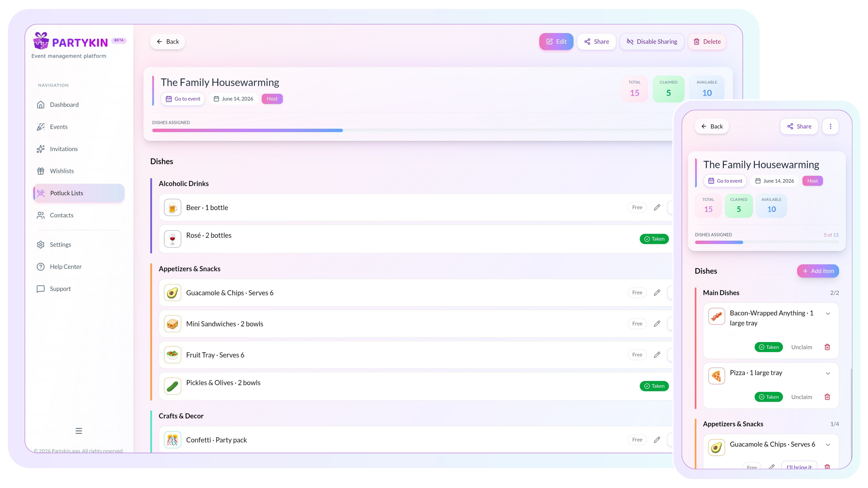This screenshot has height=488, width=868.
Task: Click the Add item button
Action: pos(818,271)
